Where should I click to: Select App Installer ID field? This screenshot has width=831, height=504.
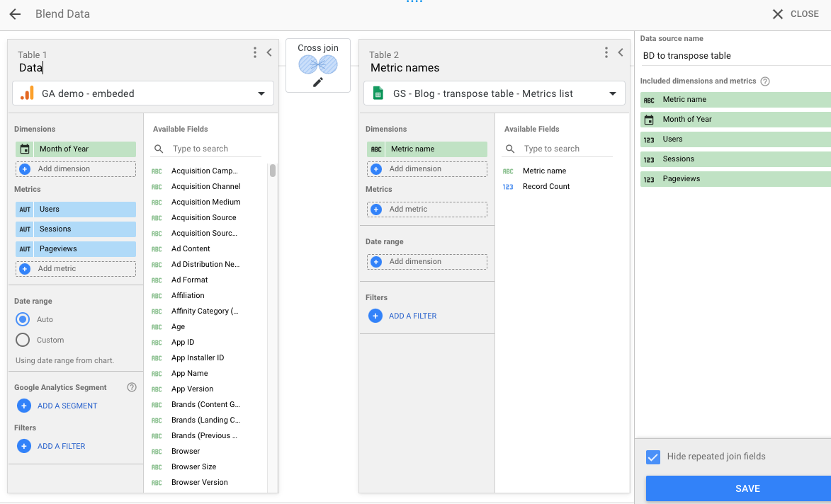[198, 358]
